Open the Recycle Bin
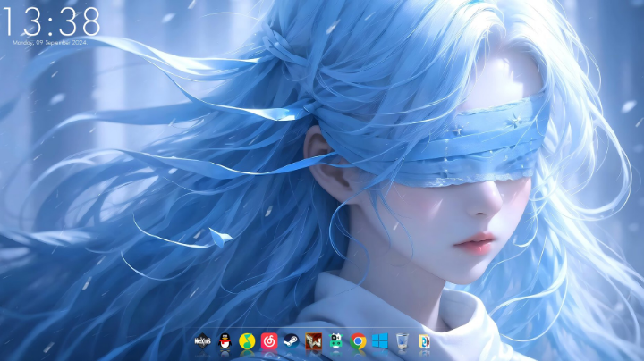Viewport: 644px width, 361px height. point(402,341)
